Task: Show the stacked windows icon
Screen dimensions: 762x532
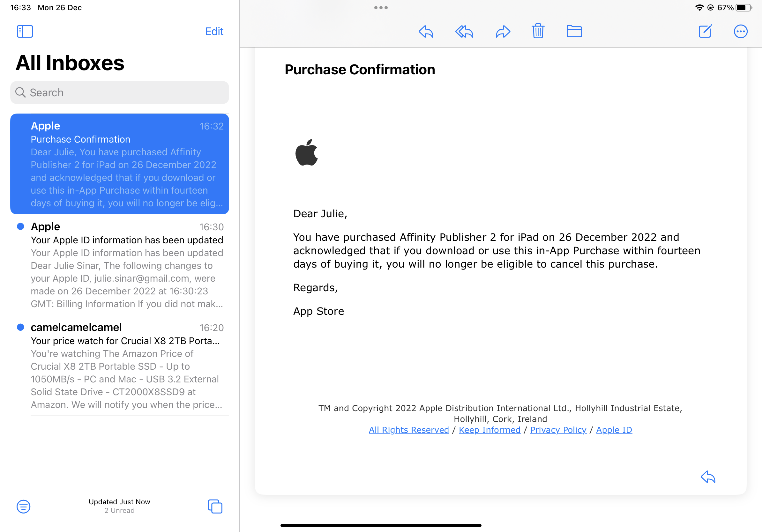Action: click(x=215, y=506)
